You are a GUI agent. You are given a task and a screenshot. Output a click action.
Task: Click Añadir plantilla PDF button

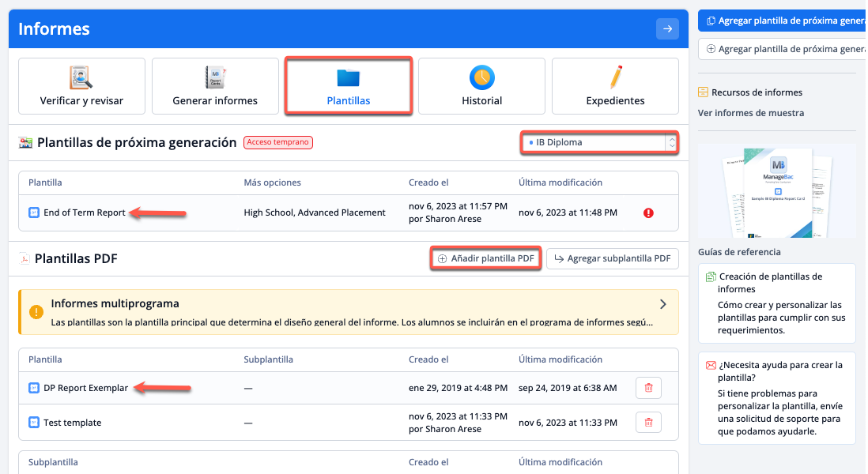[486, 258]
